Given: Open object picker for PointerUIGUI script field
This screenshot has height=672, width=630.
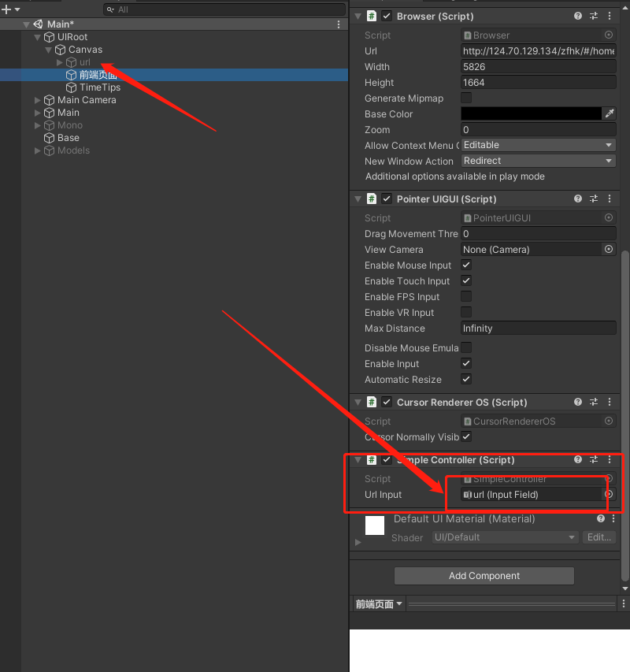Looking at the screenshot, I should [608, 217].
